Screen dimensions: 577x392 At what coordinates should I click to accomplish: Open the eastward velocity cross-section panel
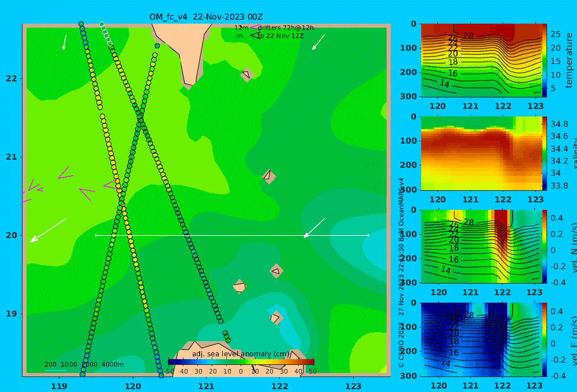point(481,340)
